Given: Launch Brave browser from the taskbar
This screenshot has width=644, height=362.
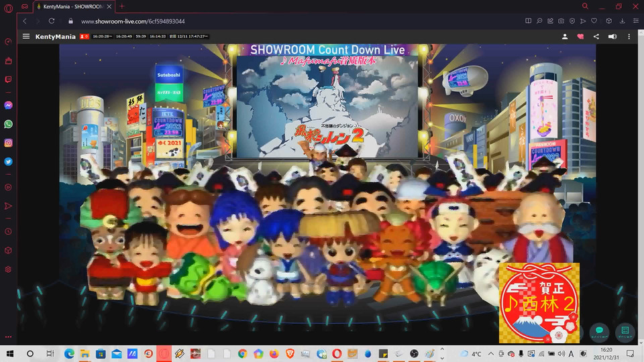Looking at the screenshot, I should coord(290,353).
